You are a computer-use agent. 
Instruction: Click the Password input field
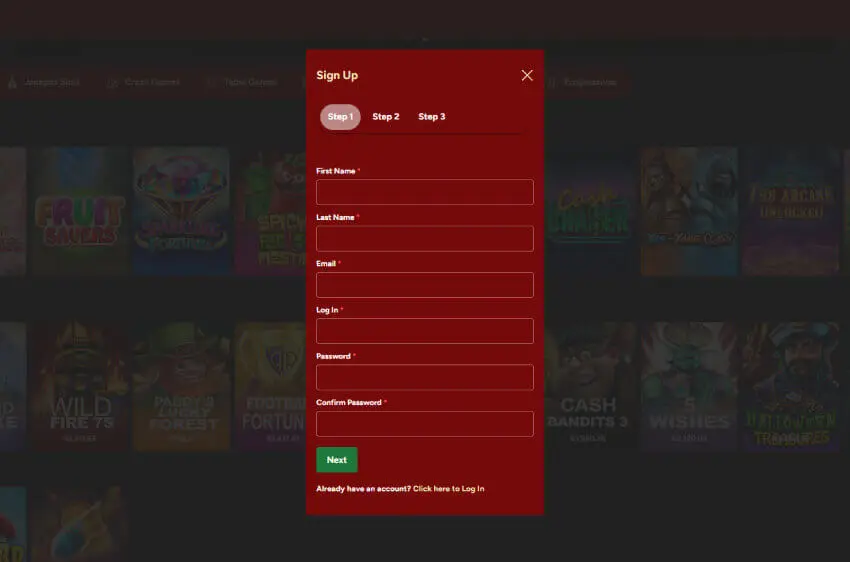(424, 377)
